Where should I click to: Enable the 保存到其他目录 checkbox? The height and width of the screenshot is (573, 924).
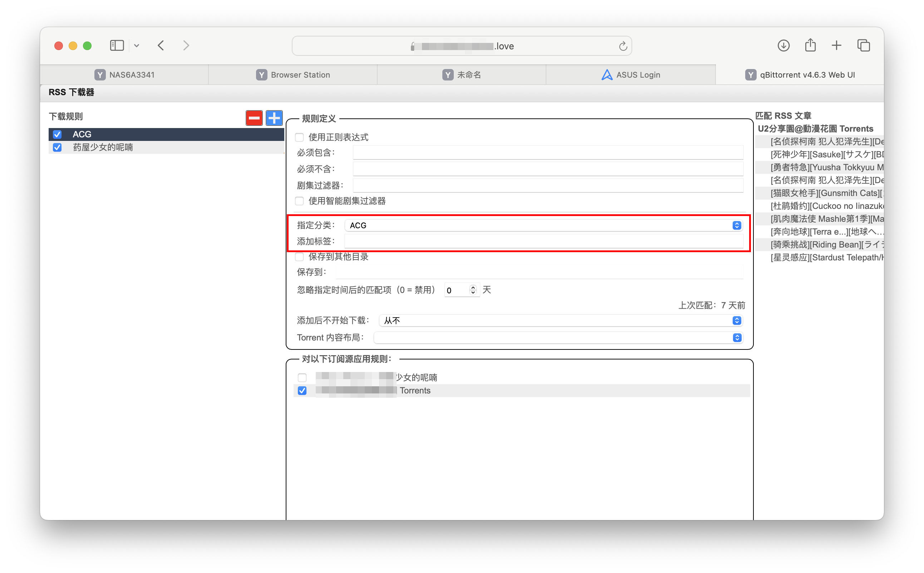299,256
